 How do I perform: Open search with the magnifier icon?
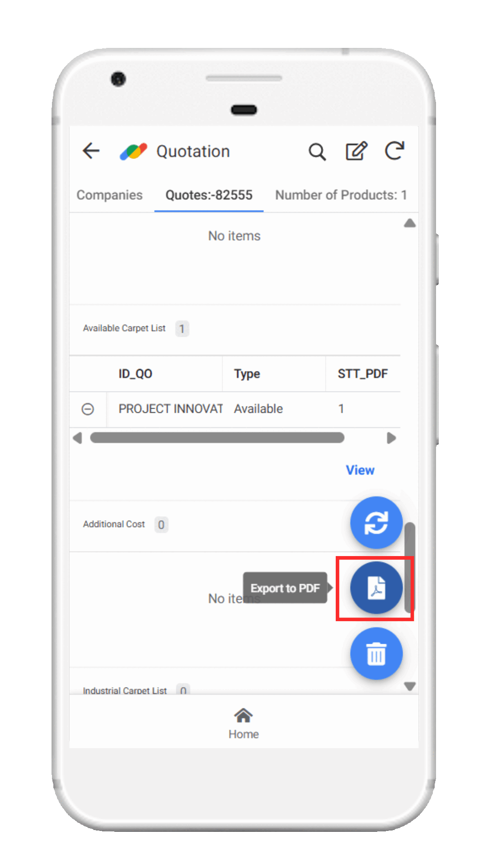pyautogui.click(x=317, y=152)
